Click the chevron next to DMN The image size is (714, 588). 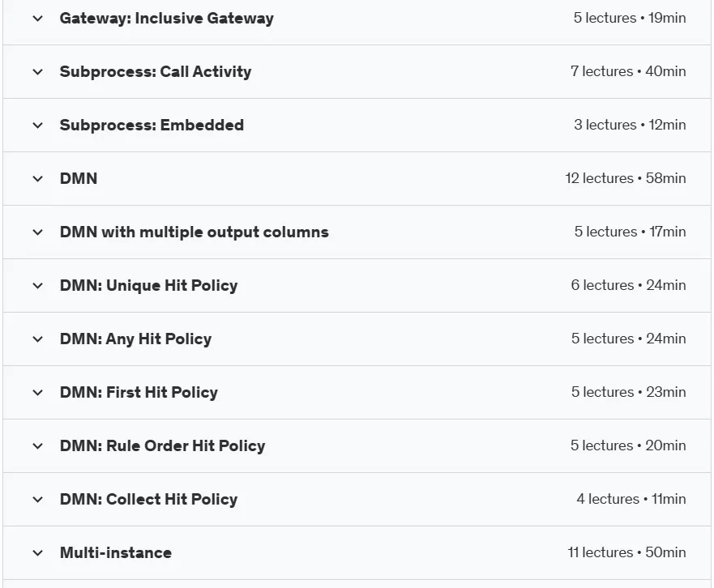click(x=38, y=179)
